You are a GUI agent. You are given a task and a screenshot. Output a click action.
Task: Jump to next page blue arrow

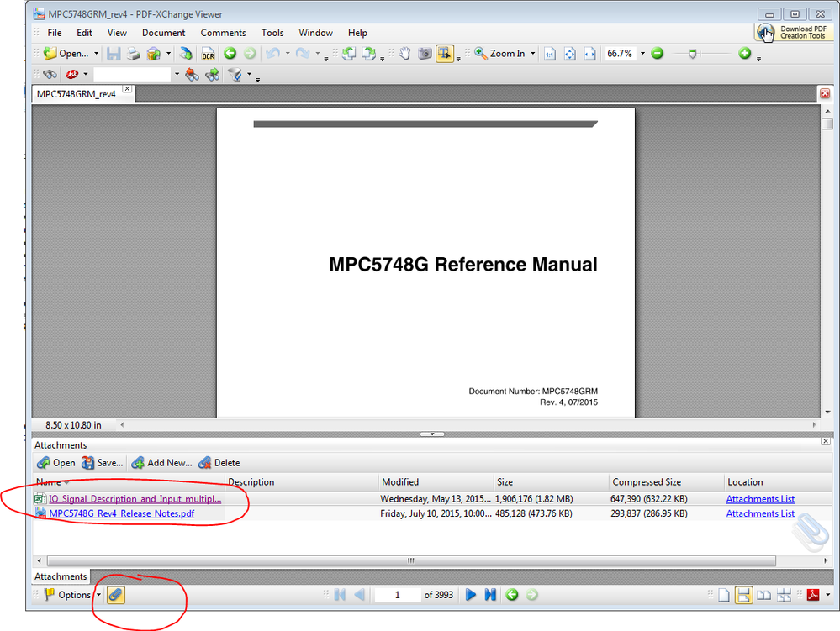[470, 595]
